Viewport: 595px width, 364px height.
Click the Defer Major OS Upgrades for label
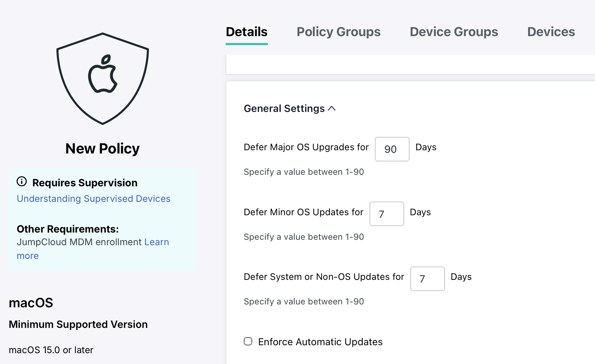click(x=306, y=147)
